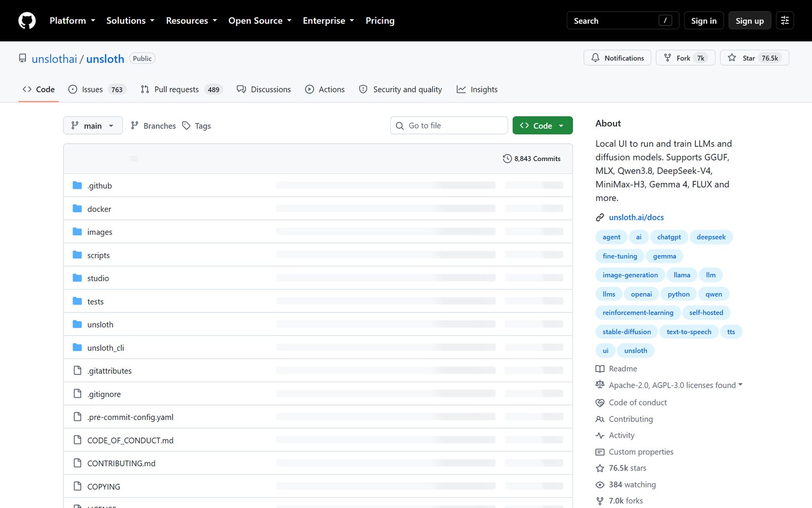
Task: Open the unsloth.ai/docs website link
Action: [636, 217]
